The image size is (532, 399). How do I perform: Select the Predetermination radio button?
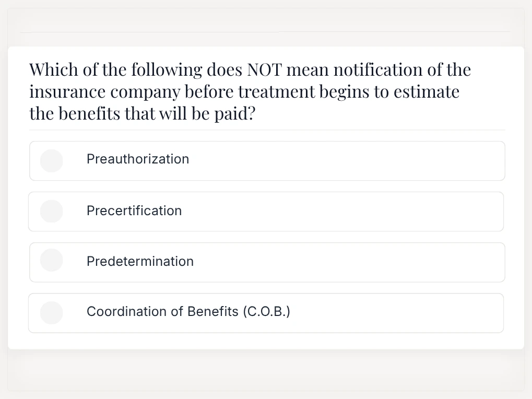point(52,260)
